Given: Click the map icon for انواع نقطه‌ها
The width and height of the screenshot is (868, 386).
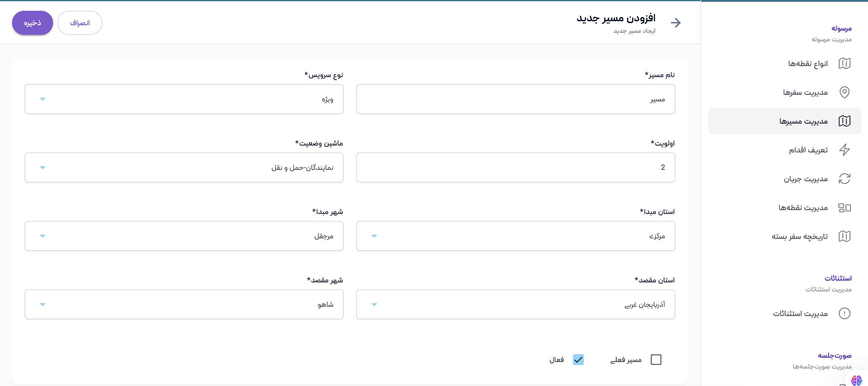Looking at the screenshot, I should pyautogui.click(x=844, y=63).
